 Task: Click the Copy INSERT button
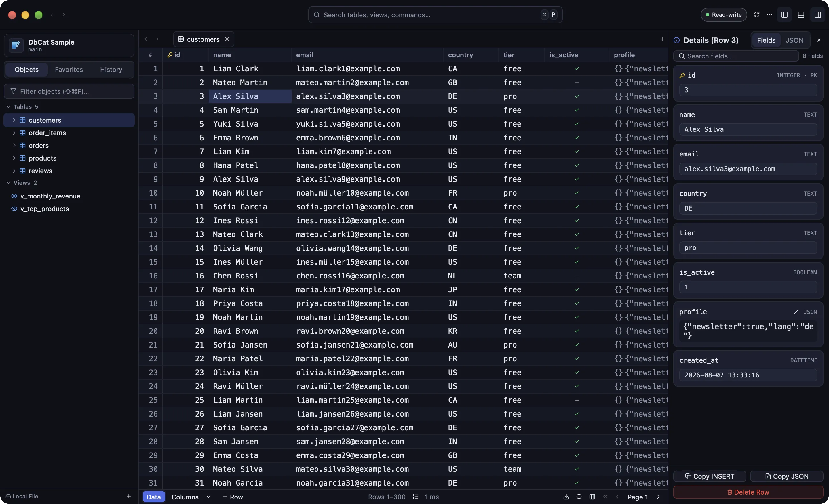[x=710, y=476]
